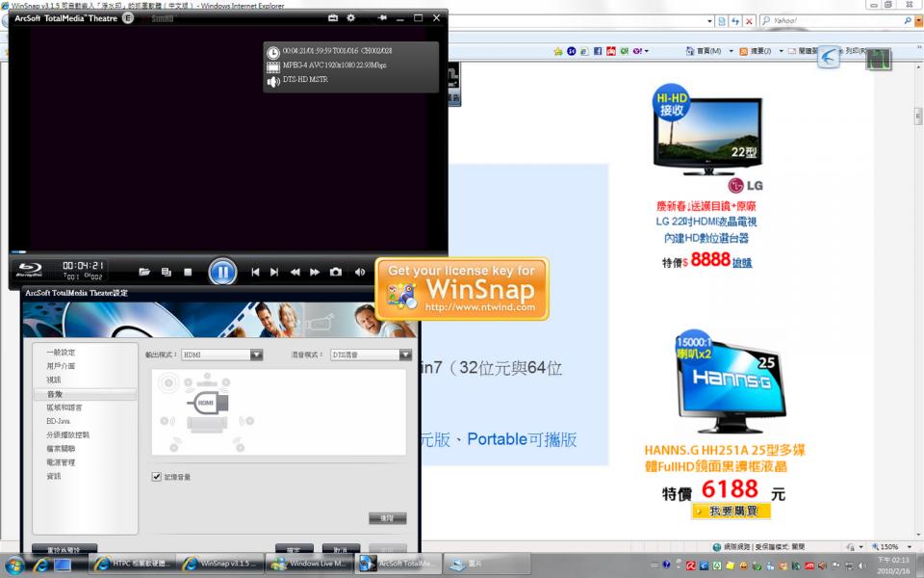Open the 搶購 link beside 8888 price
Image resolution: width=924 pixels, height=578 pixels.
[x=742, y=262]
